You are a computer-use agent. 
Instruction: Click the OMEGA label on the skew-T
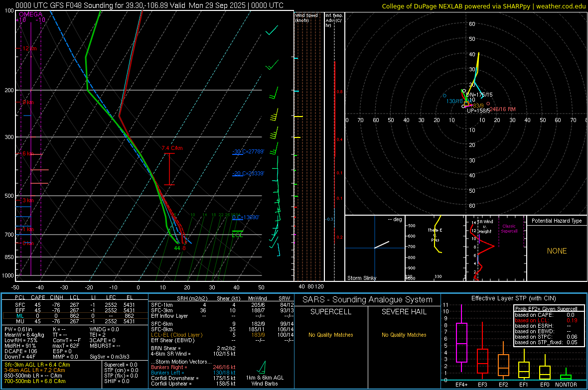coord(30,14)
